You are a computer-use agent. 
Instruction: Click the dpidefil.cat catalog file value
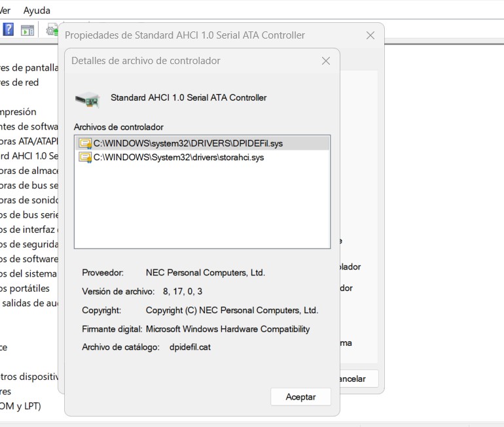click(190, 347)
